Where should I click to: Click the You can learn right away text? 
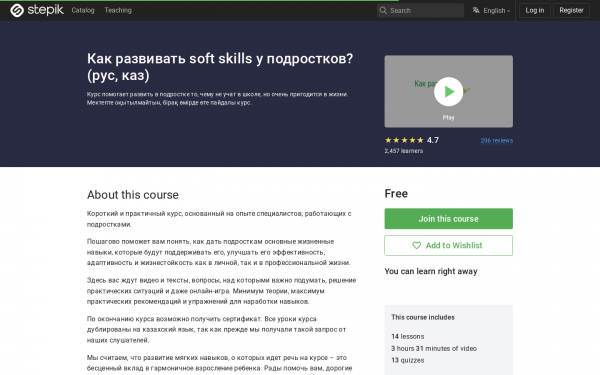[431, 271]
